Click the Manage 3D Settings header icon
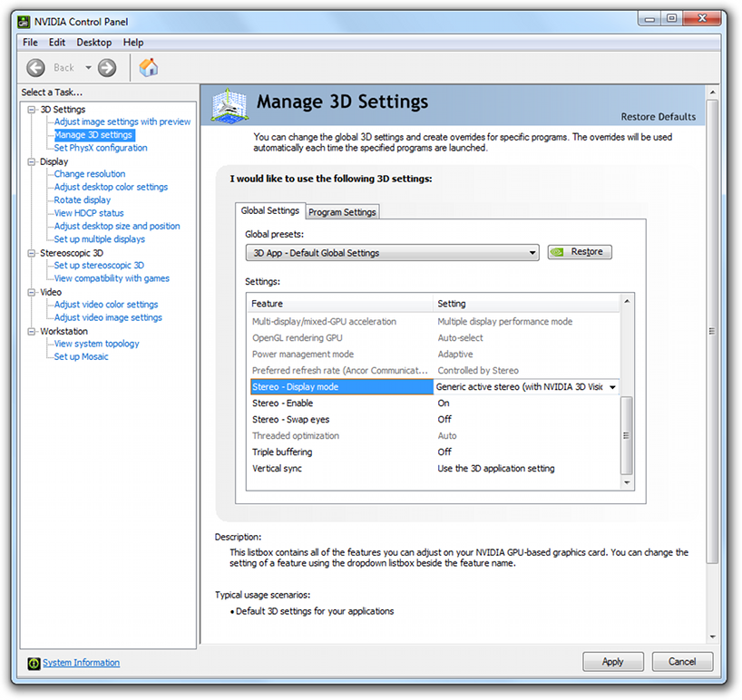The width and height of the screenshot is (742, 700). click(229, 105)
